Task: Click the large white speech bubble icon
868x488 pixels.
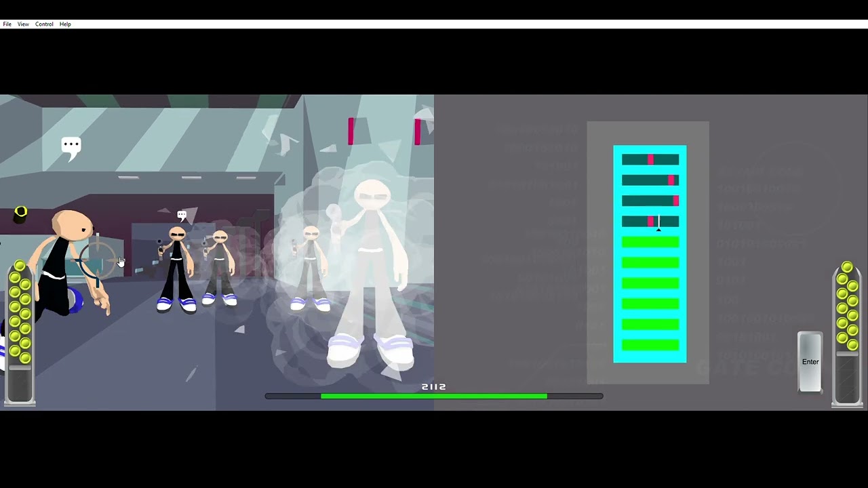Action: pos(71,148)
